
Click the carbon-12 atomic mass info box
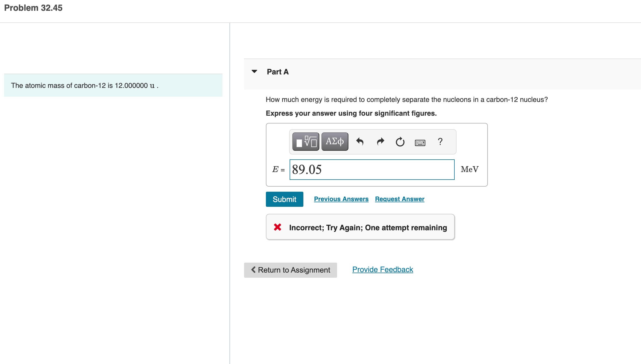tap(113, 85)
